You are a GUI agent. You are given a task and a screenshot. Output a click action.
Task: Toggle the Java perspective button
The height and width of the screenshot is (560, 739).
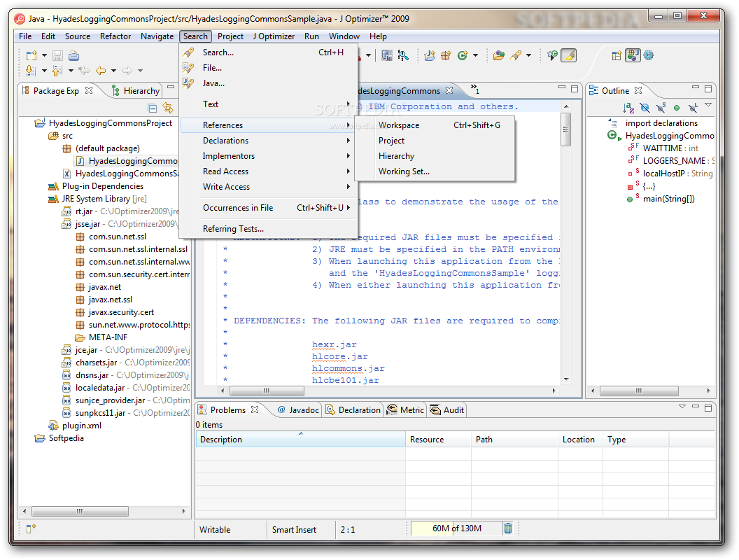(633, 55)
